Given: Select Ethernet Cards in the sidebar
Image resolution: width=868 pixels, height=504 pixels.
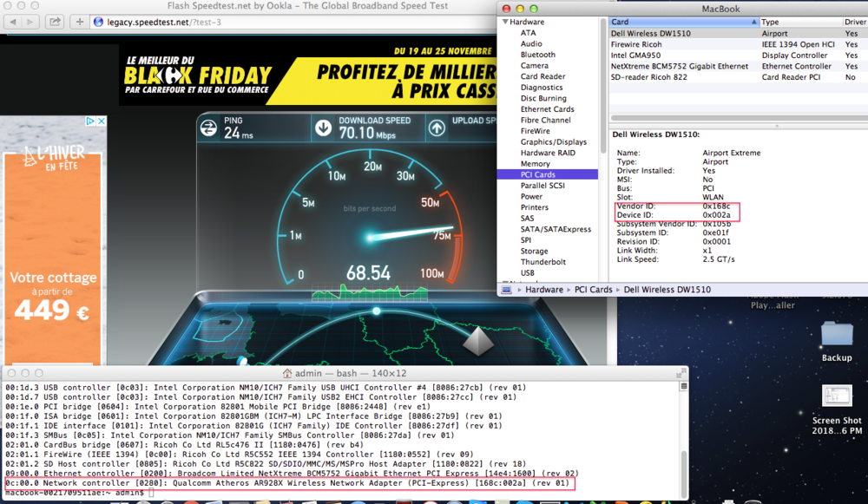Looking at the screenshot, I should pyautogui.click(x=547, y=109).
